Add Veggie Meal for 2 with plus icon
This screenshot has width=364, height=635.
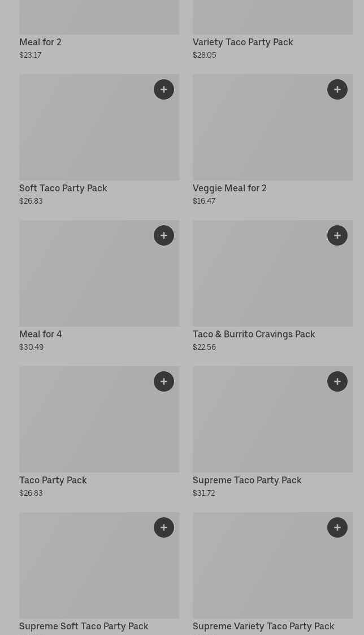click(337, 89)
